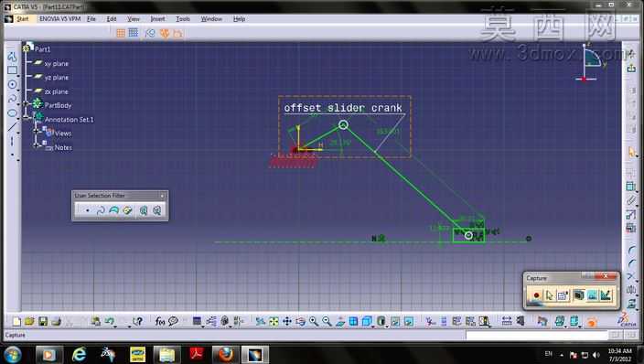
Task: Expand the Notes tree node
Action: [37, 145]
